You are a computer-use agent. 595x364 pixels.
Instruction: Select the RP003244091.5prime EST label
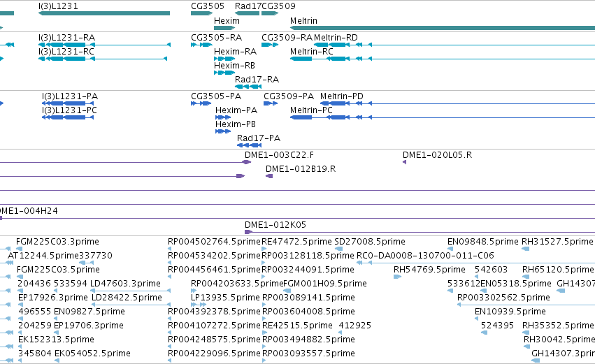(x=308, y=270)
